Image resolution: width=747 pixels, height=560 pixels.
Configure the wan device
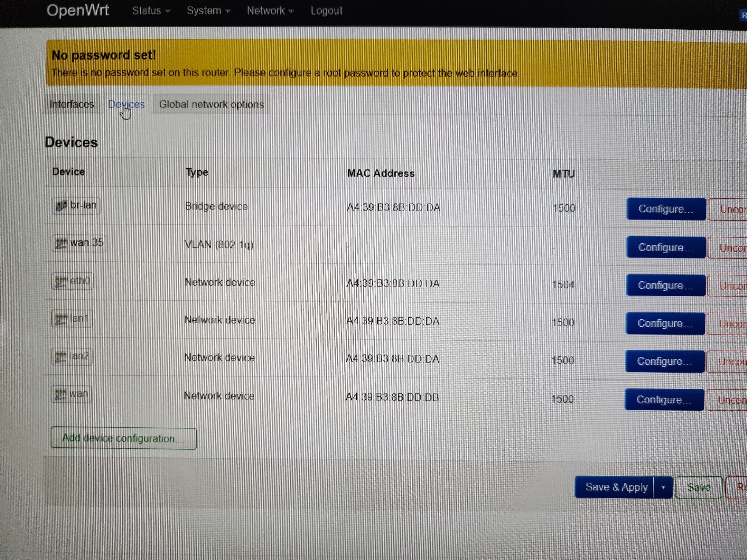click(664, 400)
